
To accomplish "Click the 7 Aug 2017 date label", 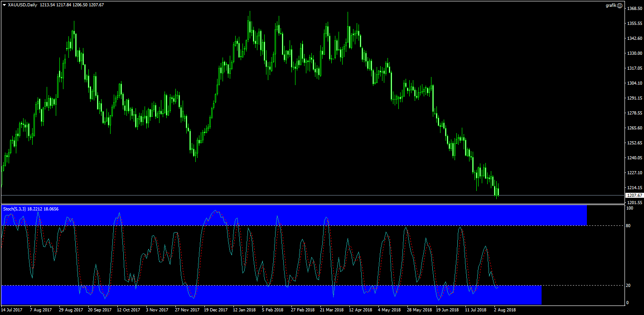I will click(41, 310).
